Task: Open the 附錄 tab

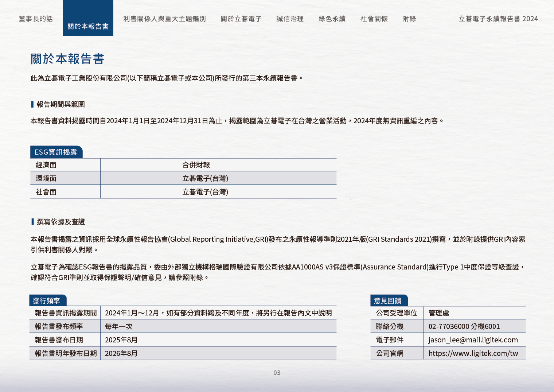Action: (409, 19)
